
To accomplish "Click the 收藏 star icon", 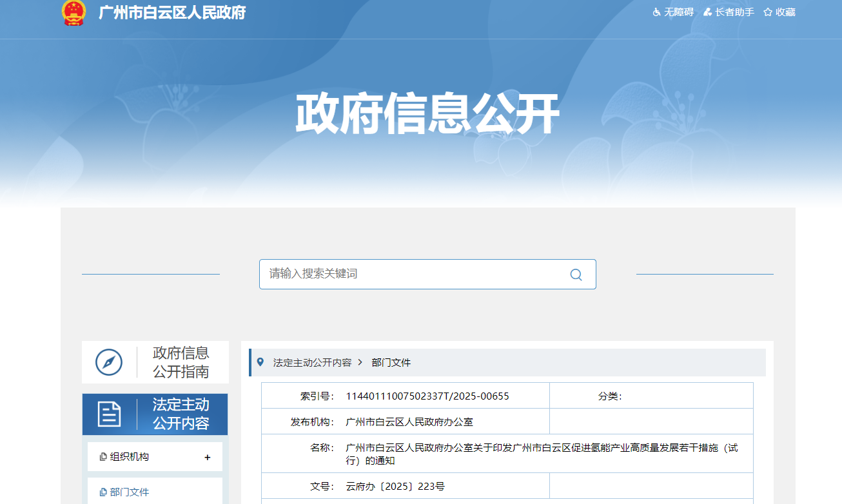I will point(768,12).
